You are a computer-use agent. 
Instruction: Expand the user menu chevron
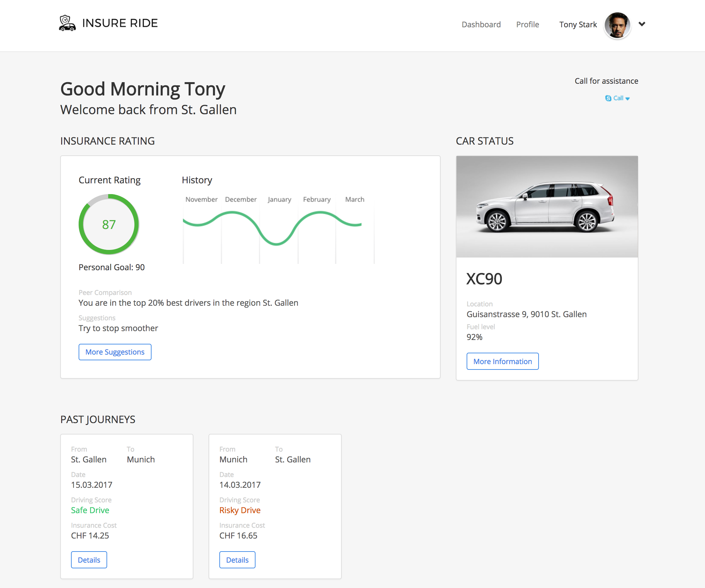pos(642,24)
